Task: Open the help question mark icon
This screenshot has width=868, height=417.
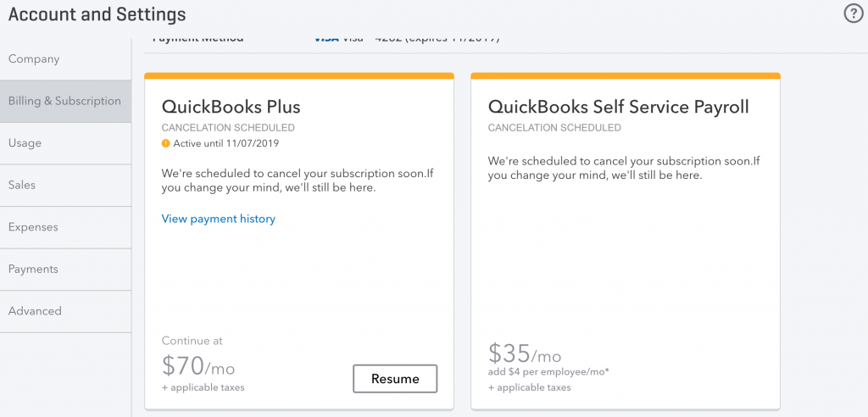Action: pyautogui.click(x=853, y=14)
